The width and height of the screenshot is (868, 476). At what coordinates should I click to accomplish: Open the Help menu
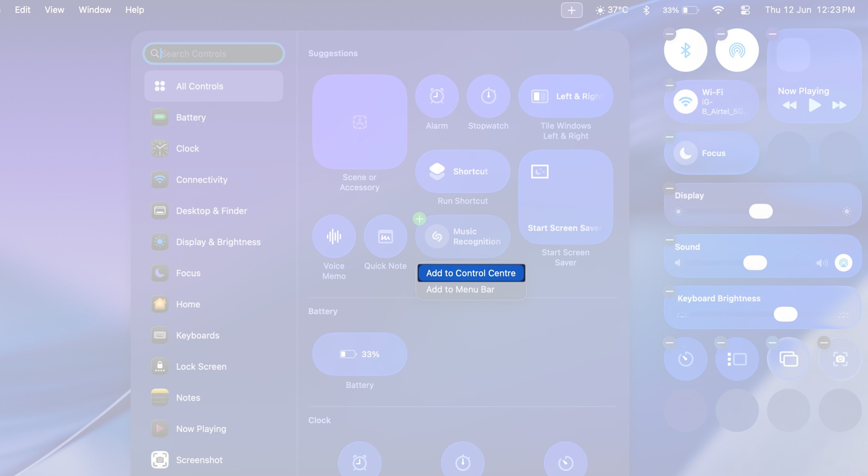(135, 9)
